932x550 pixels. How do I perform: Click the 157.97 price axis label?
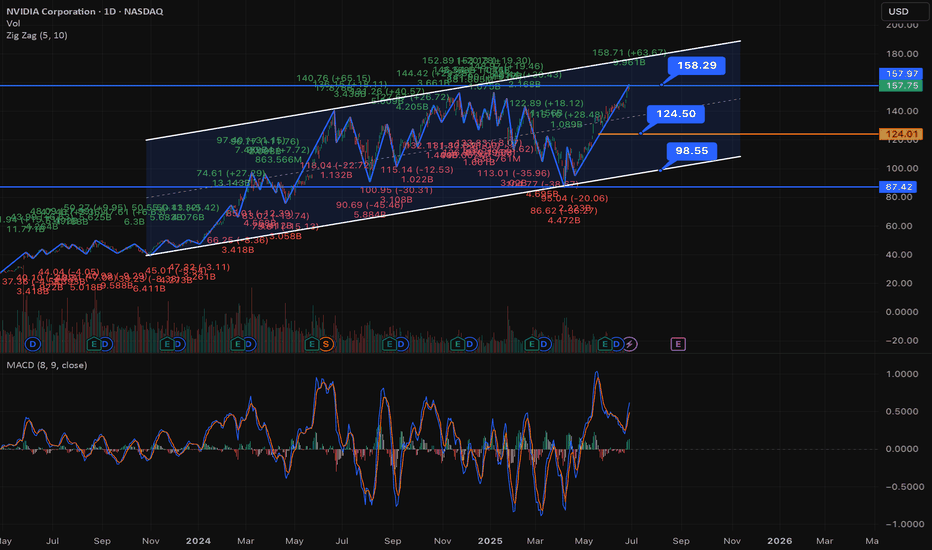pos(901,74)
